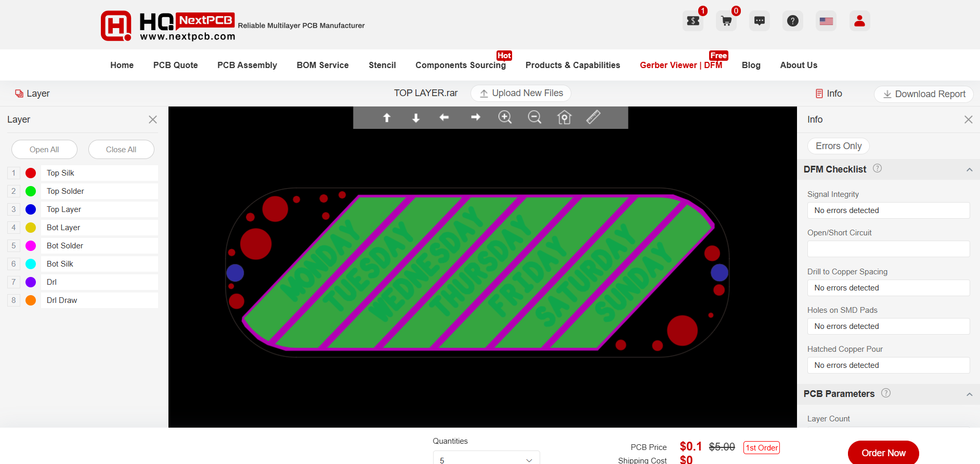980x464 pixels.
Task: Toggle visibility of Bot Silk layer
Action: (31, 264)
